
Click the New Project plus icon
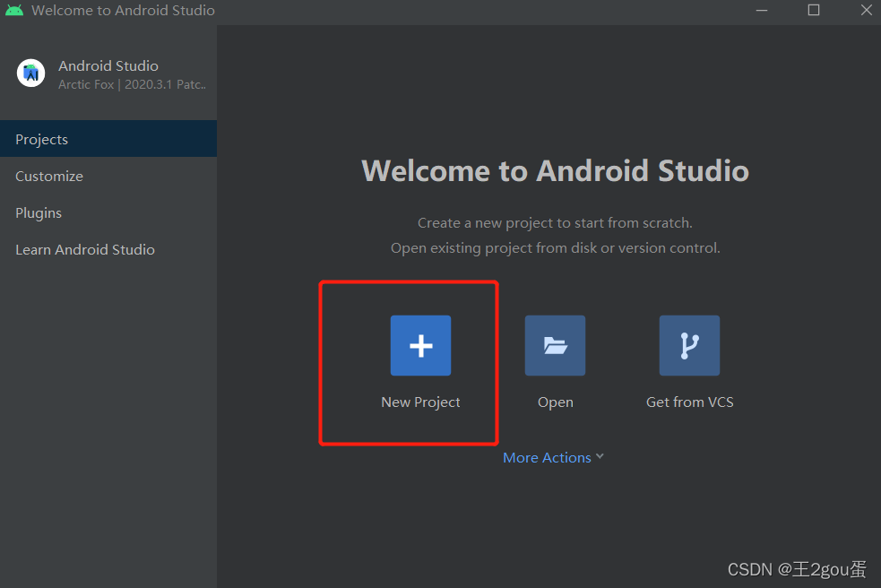point(420,345)
